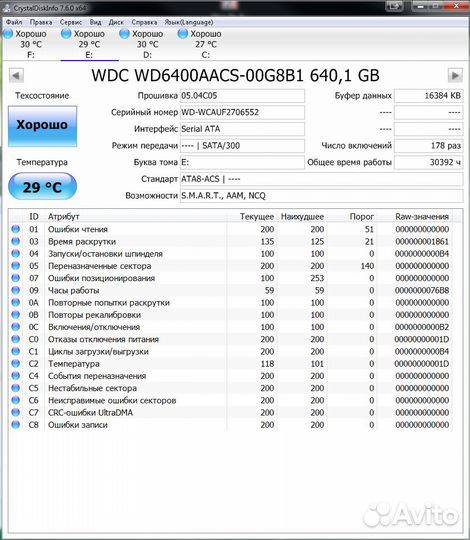Click status icon for События переназначения
Image resolution: width=470 pixels, height=540 pixels.
click(x=15, y=376)
